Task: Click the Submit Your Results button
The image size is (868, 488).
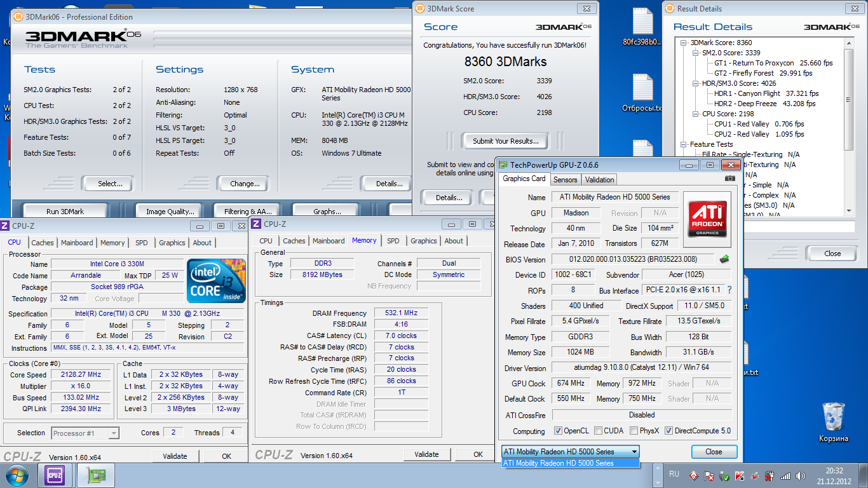Action: click(506, 141)
